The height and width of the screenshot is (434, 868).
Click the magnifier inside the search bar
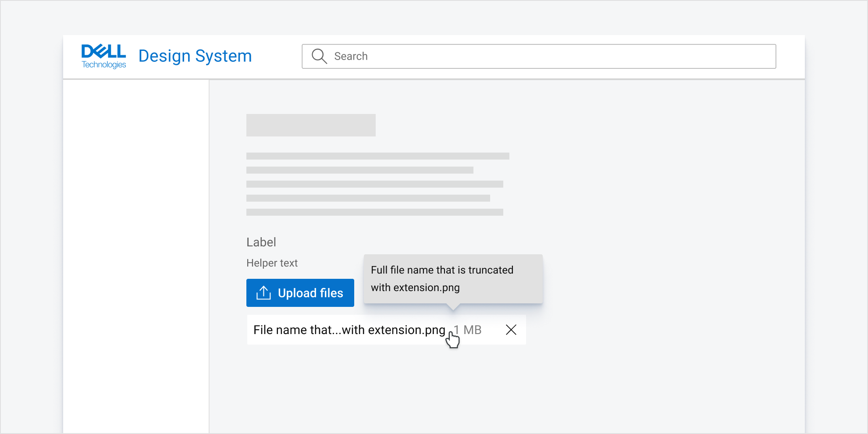point(319,56)
